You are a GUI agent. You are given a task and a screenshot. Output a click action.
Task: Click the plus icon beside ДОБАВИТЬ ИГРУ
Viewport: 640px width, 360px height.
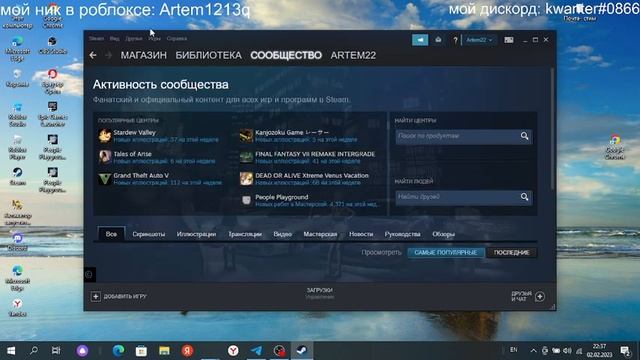[x=96, y=296]
